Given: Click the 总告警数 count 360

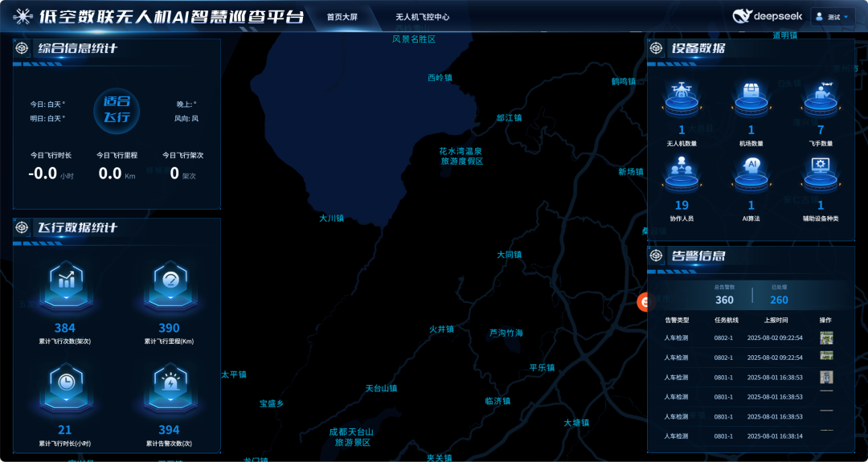Looking at the screenshot, I should click(724, 300).
